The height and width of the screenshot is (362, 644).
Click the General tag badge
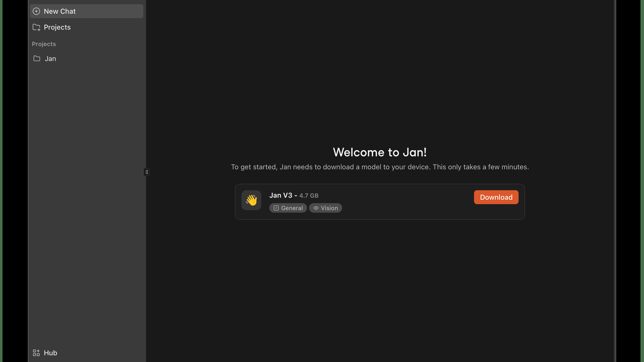(x=288, y=208)
